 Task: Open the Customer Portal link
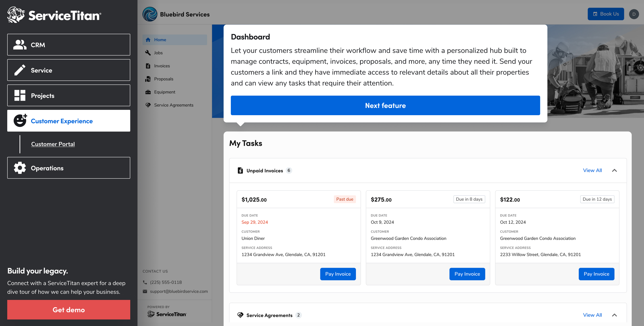(x=53, y=144)
